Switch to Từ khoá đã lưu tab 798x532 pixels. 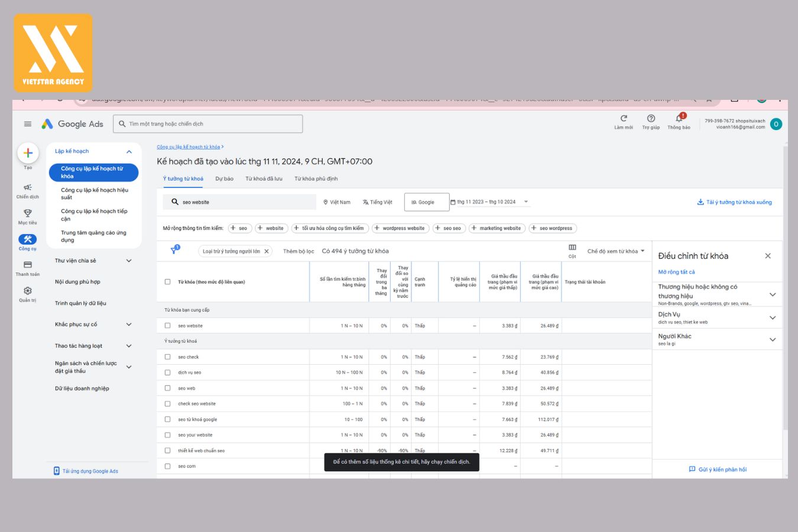pyautogui.click(x=264, y=179)
